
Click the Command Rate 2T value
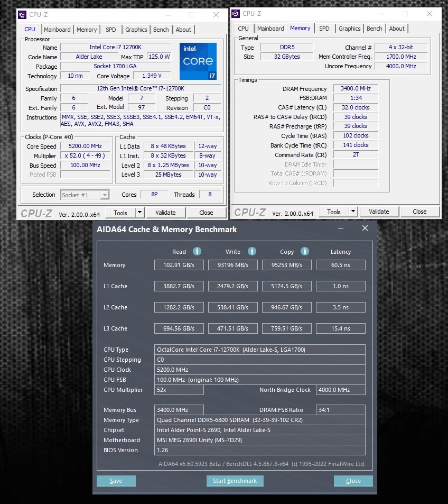tap(356, 154)
